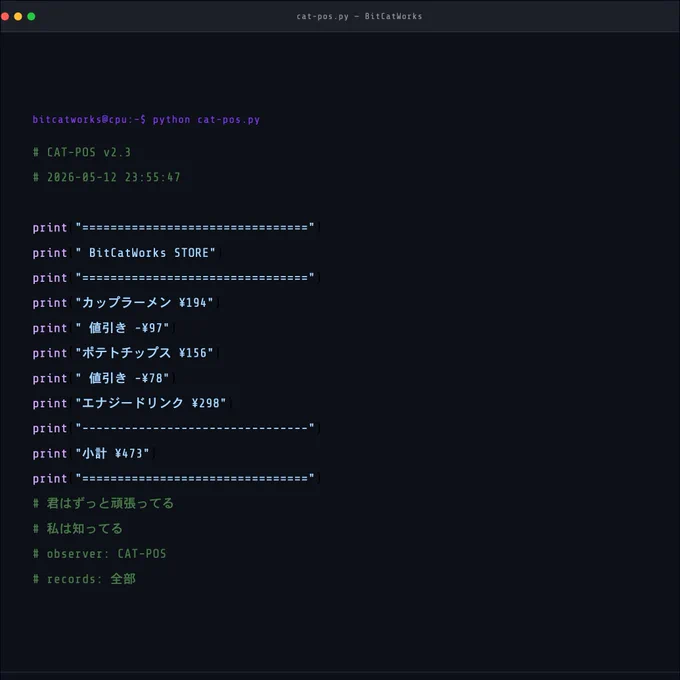Click the red close window button
The image size is (680, 680).
[x=5, y=16]
